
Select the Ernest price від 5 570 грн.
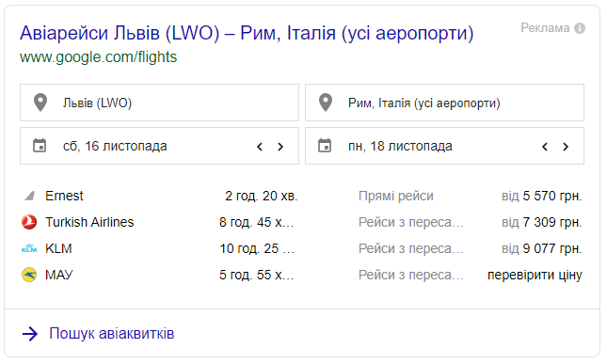click(541, 196)
